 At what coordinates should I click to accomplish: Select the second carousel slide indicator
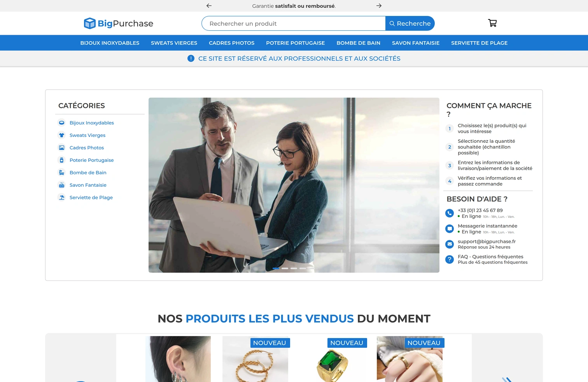(285, 268)
